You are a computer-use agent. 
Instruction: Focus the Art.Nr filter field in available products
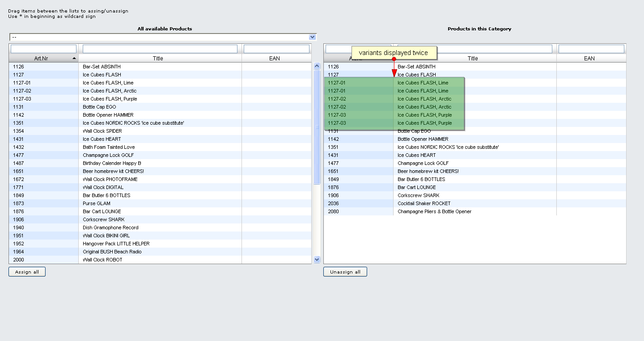(44, 49)
